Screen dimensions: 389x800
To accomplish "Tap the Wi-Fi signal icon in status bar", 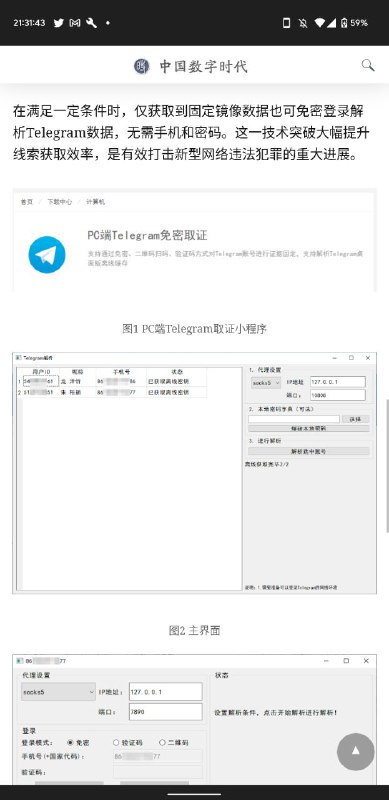I will (x=320, y=23).
